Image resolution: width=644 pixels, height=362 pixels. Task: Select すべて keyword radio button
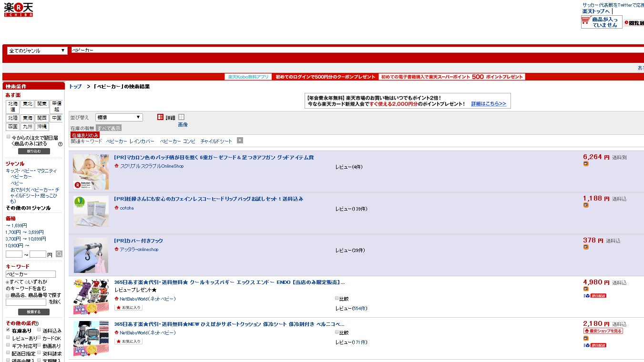(8, 282)
